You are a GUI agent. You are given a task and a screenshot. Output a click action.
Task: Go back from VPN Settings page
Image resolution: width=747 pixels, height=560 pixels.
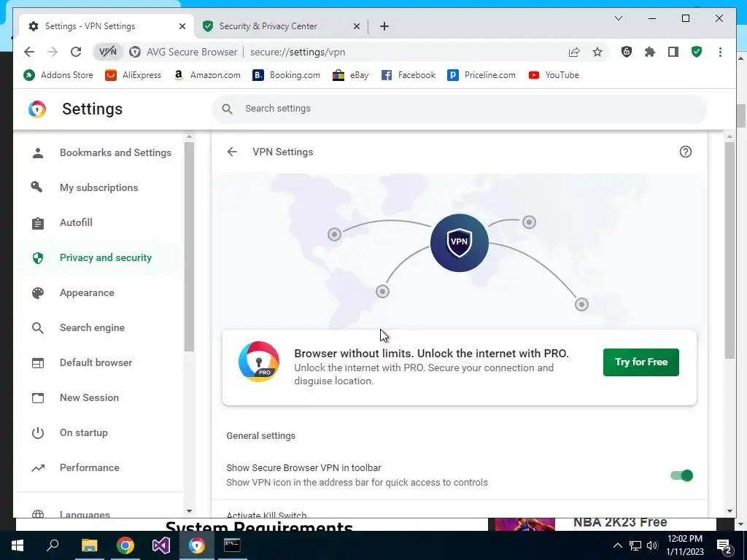232,152
